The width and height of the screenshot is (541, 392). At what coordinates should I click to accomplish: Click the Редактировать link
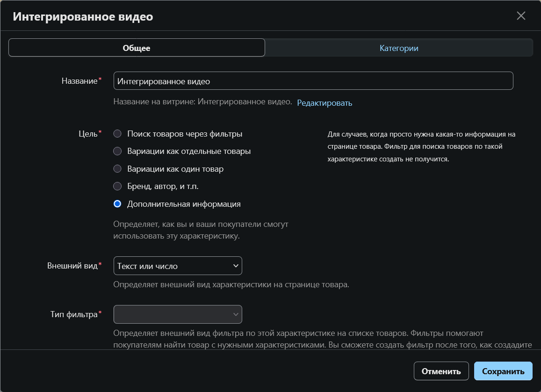pos(325,103)
